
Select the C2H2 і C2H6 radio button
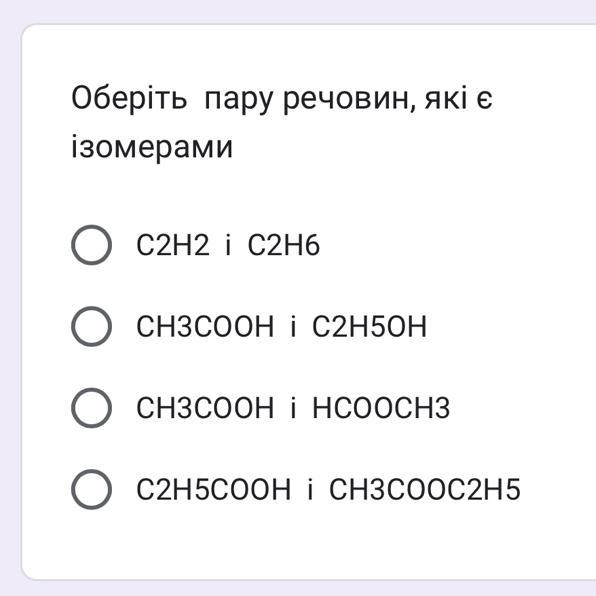tap(91, 245)
